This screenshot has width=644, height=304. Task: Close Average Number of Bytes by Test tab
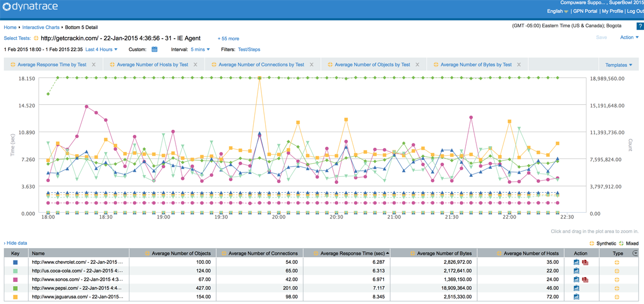519,64
